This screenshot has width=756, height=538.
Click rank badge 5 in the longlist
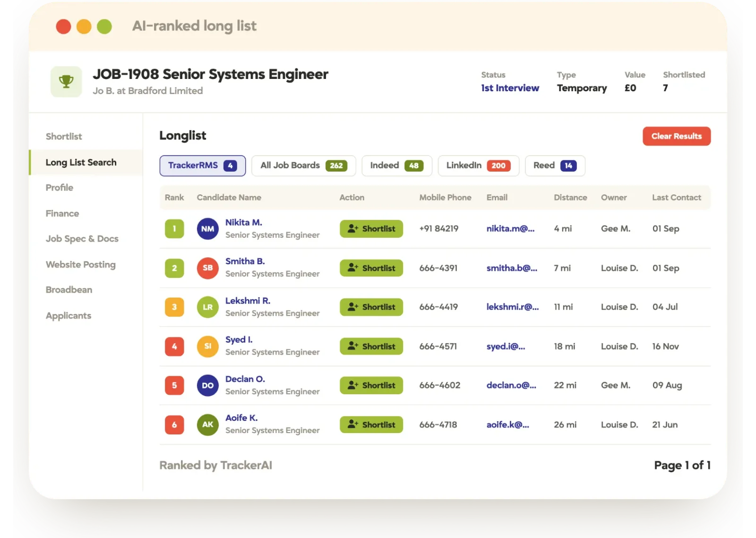click(174, 386)
